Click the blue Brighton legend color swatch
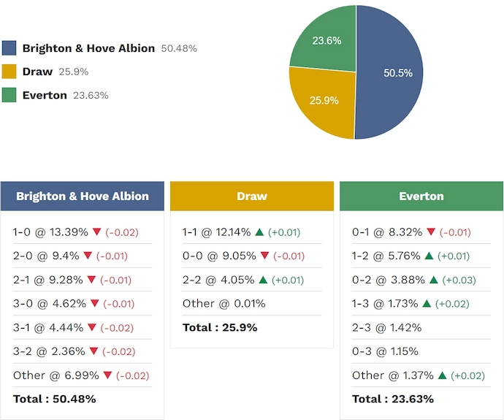The height and width of the screenshot is (420, 504). point(9,48)
